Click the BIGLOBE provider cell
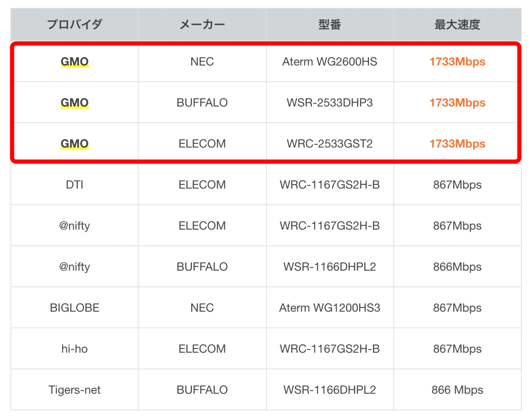Image resolution: width=531 pixels, height=420 pixels. click(74, 308)
